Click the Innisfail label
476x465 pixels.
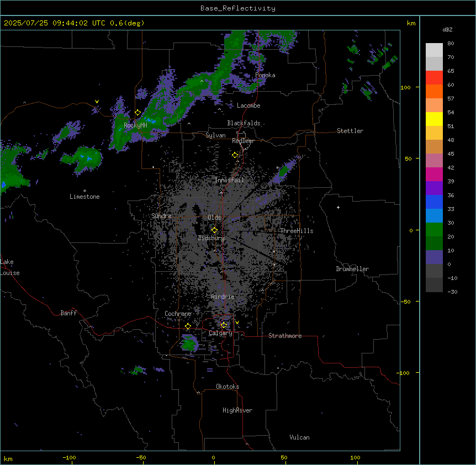click(229, 180)
